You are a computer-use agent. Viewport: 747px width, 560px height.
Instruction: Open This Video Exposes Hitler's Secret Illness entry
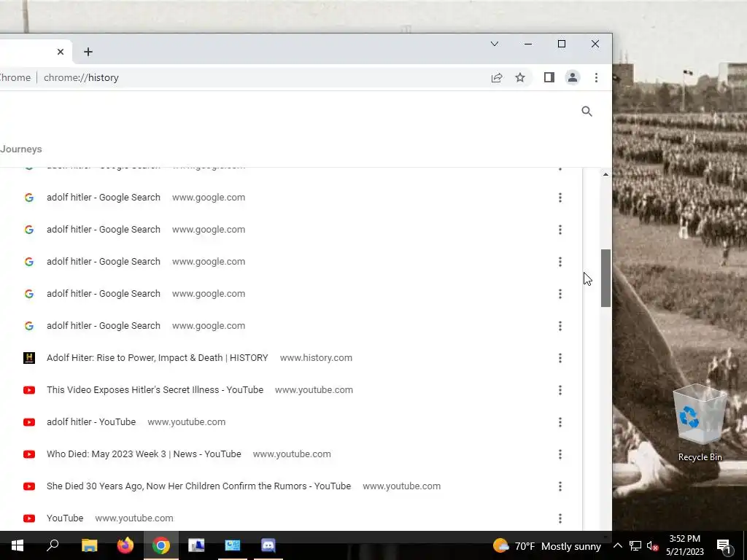point(155,390)
